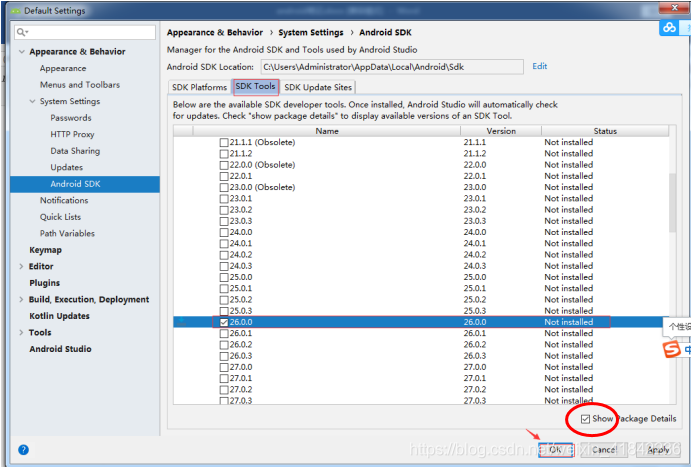Click System Settings in the breadcrumb
691x468 pixels.
click(x=311, y=33)
